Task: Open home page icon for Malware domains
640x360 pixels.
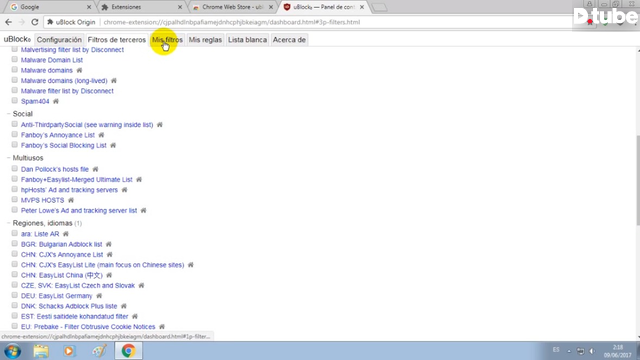Action: click(79, 70)
